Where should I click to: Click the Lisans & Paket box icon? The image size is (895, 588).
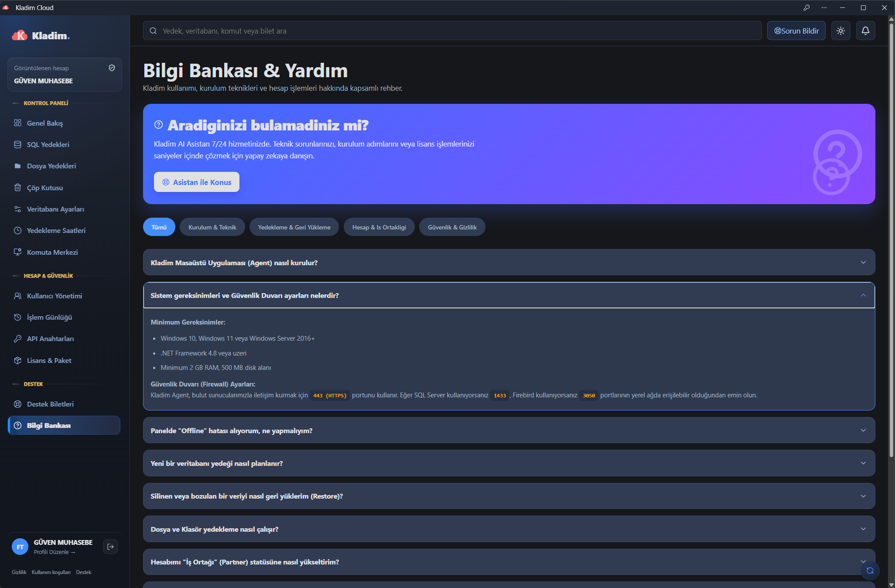point(17,360)
